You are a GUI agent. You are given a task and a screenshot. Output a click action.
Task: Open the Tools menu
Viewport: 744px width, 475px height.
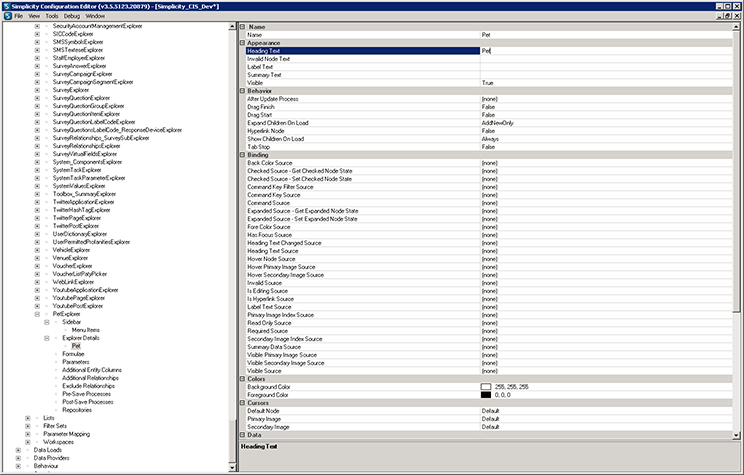(51, 16)
